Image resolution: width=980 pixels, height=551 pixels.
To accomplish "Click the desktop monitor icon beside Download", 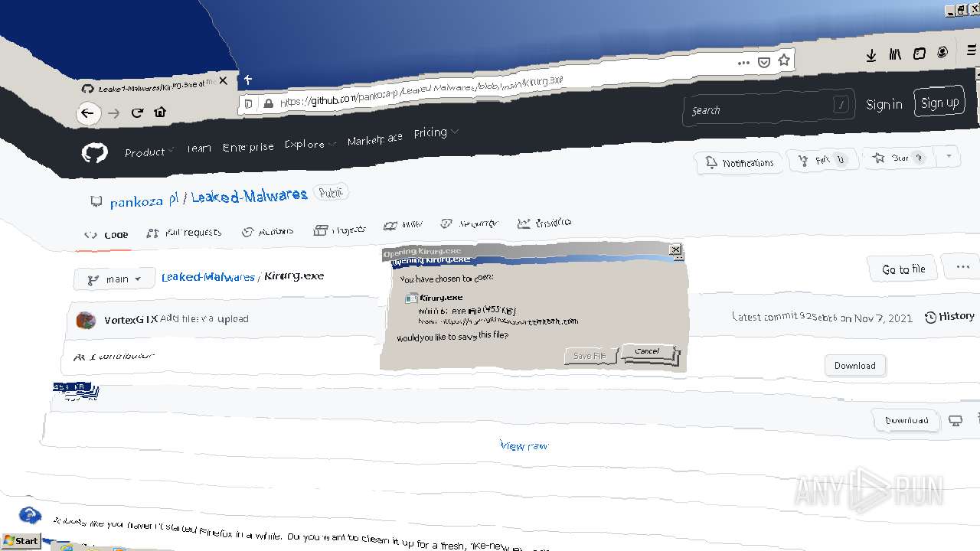I will click(955, 421).
